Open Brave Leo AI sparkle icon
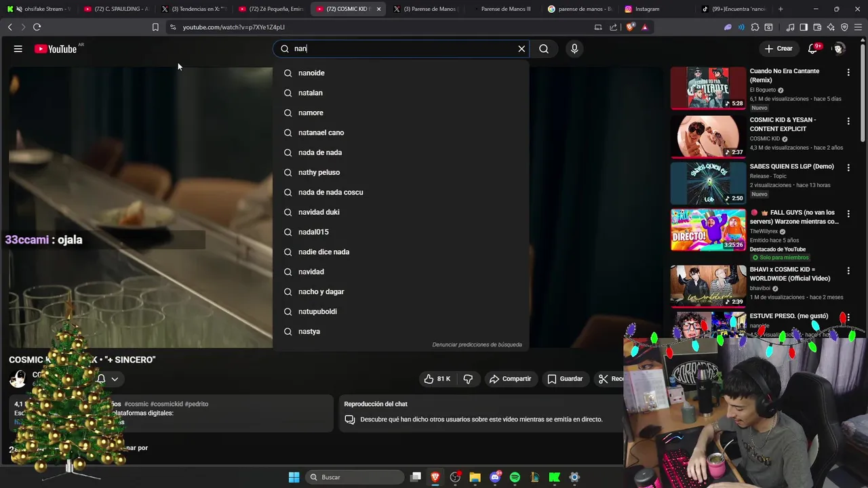The height and width of the screenshot is (488, 868). (831, 27)
